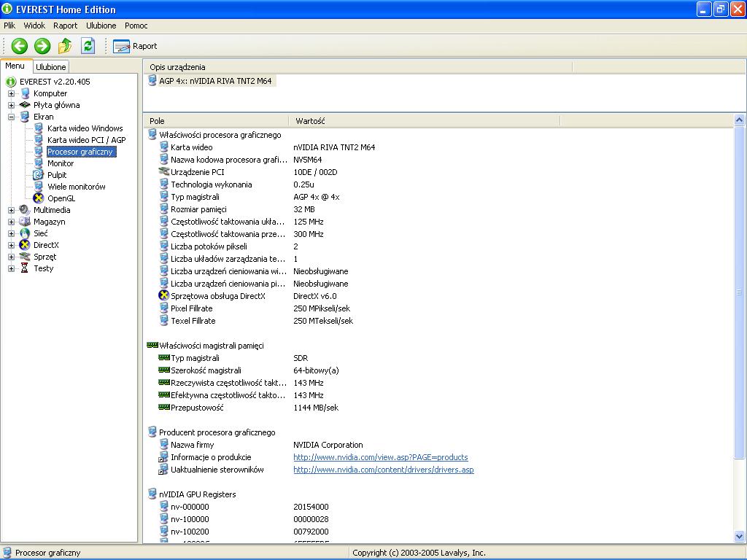Select OpenGL in the Ekran tree
The width and height of the screenshot is (747, 560).
click(x=61, y=198)
